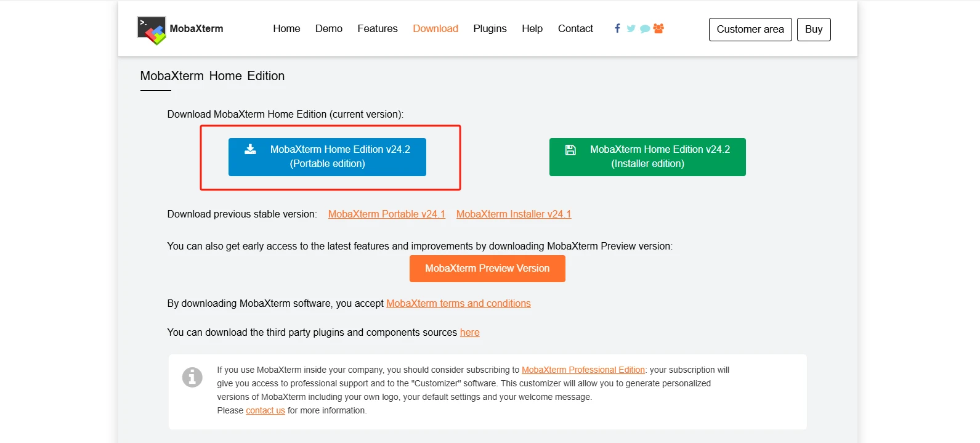
Task: Open the Facebook social icon
Action: 617,28
